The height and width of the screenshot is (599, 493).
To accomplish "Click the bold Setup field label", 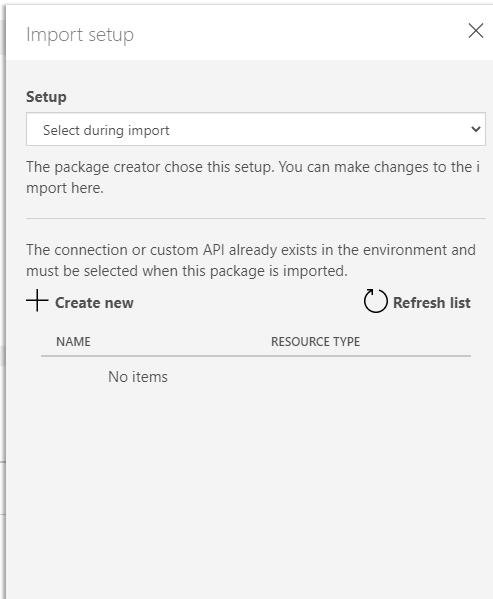I will pos(46,97).
